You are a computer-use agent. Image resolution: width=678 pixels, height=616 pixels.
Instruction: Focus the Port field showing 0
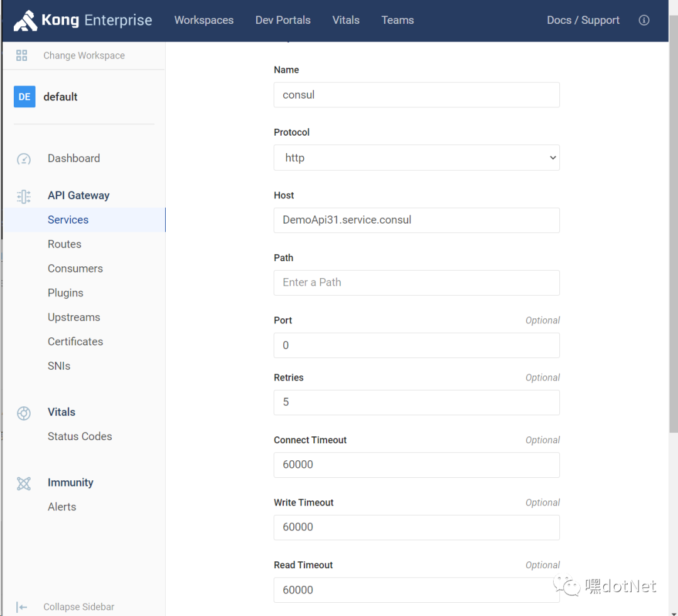pyautogui.click(x=416, y=345)
